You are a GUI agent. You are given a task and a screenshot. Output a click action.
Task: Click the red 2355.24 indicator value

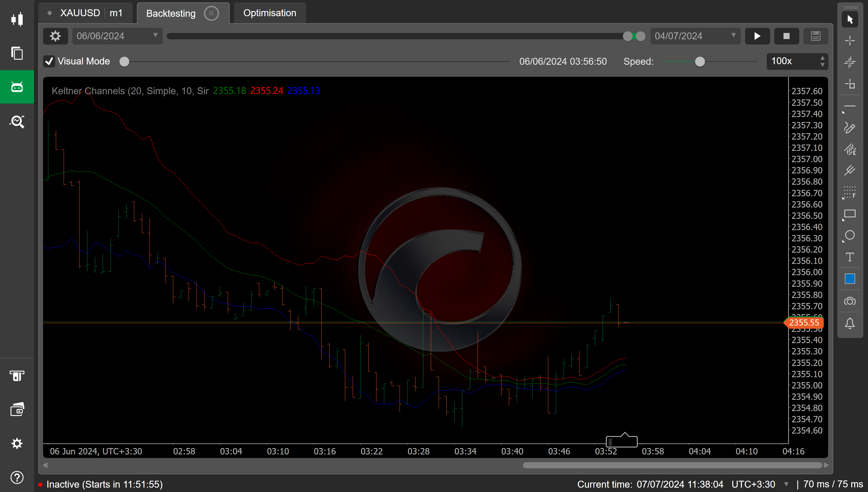click(266, 90)
